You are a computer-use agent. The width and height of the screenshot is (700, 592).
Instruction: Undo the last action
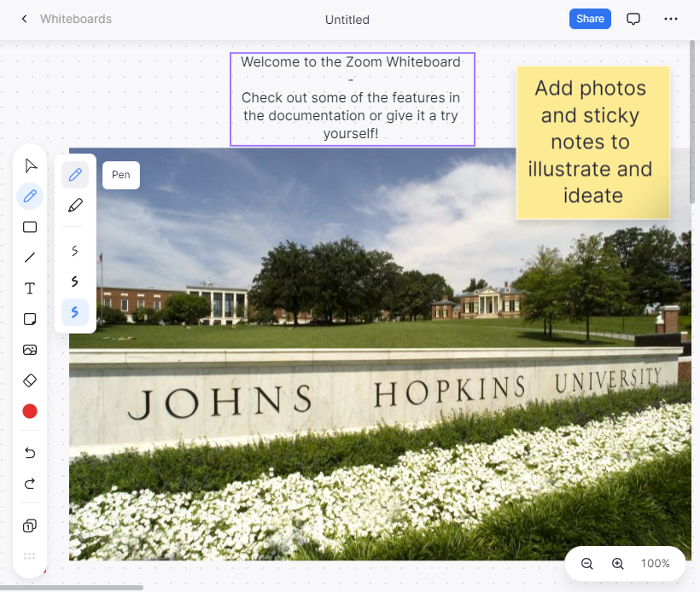(30, 453)
